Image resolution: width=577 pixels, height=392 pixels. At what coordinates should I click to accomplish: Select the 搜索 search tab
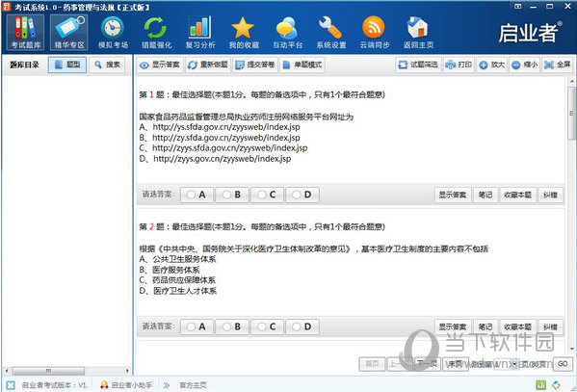pyautogui.click(x=107, y=65)
